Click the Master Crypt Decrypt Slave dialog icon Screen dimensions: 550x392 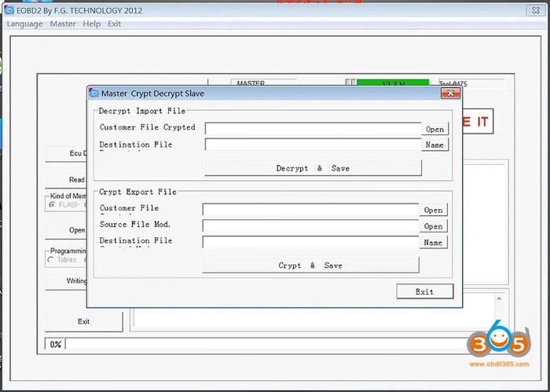pos(93,93)
